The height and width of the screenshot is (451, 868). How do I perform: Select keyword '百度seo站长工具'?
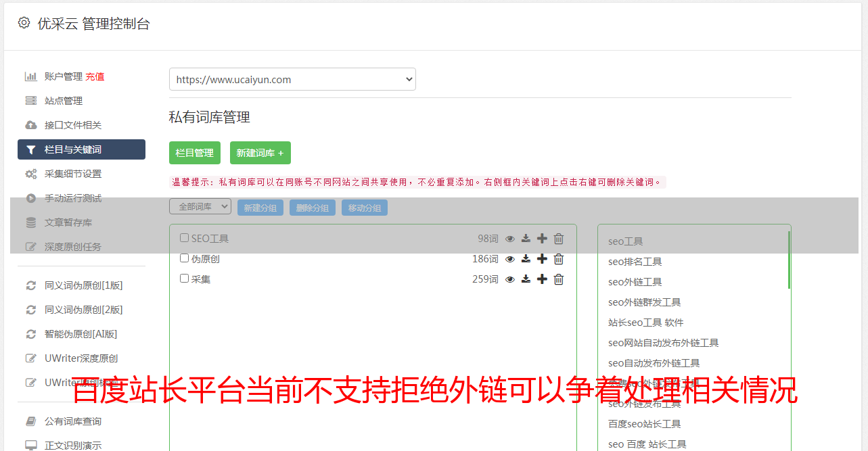tap(645, 424)
